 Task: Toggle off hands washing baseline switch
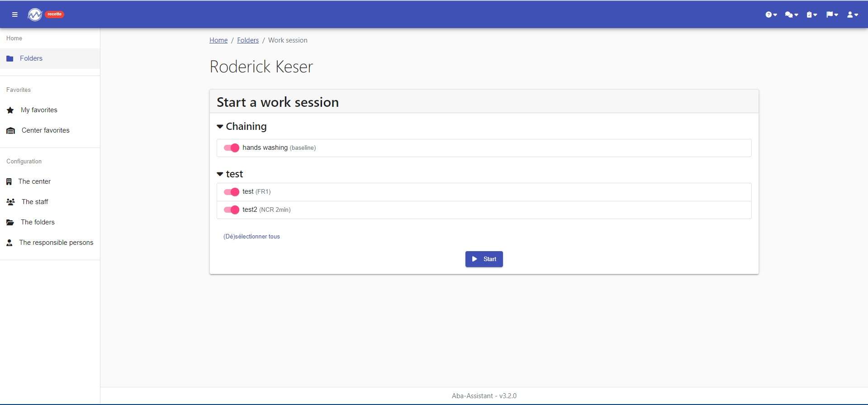pos(232,148)
